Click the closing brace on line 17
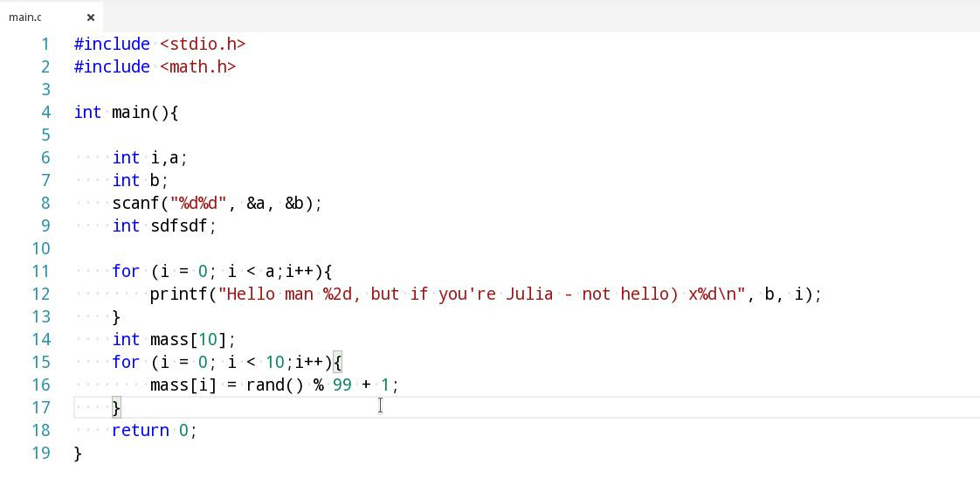980x499 pixels. pyautogui.click(x=116, y=408)
